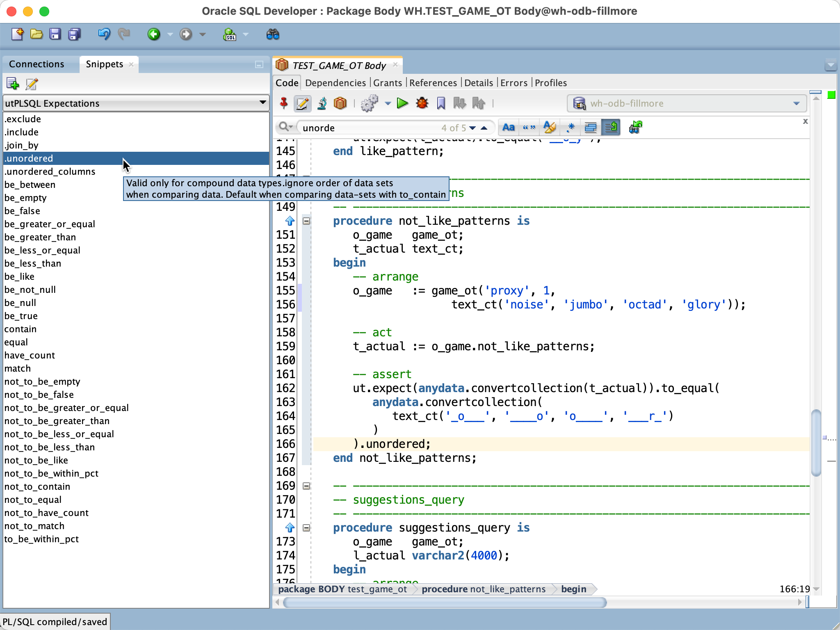Toggle whole word search matching
Image resolution: width=840 pixels, height=630 pixels.
pos(529,127)
